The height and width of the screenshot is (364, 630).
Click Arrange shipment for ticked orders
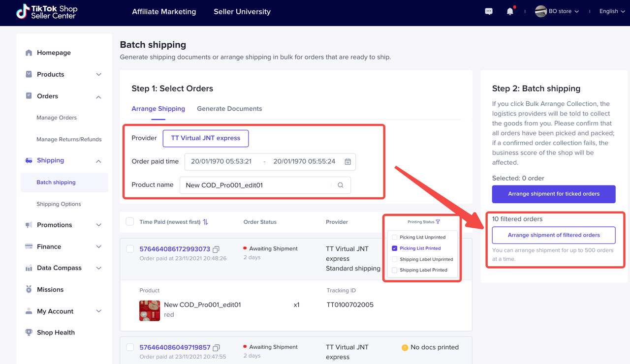point(554,194)
